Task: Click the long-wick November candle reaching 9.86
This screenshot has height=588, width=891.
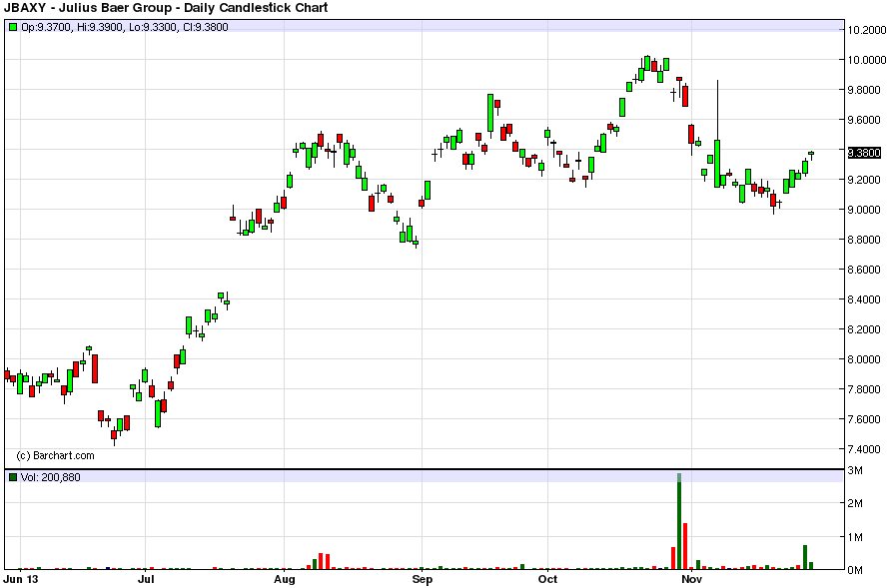Action: tap(717, 134)
